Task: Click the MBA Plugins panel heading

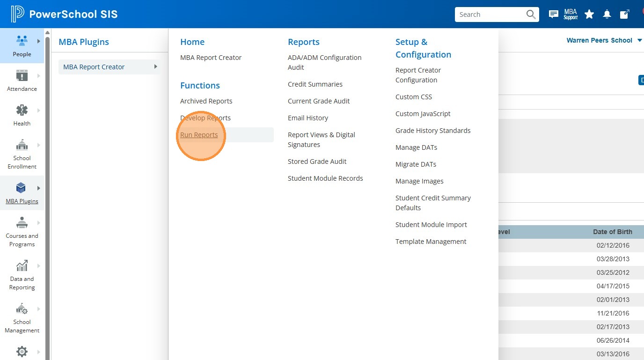Action: point(84,42)
